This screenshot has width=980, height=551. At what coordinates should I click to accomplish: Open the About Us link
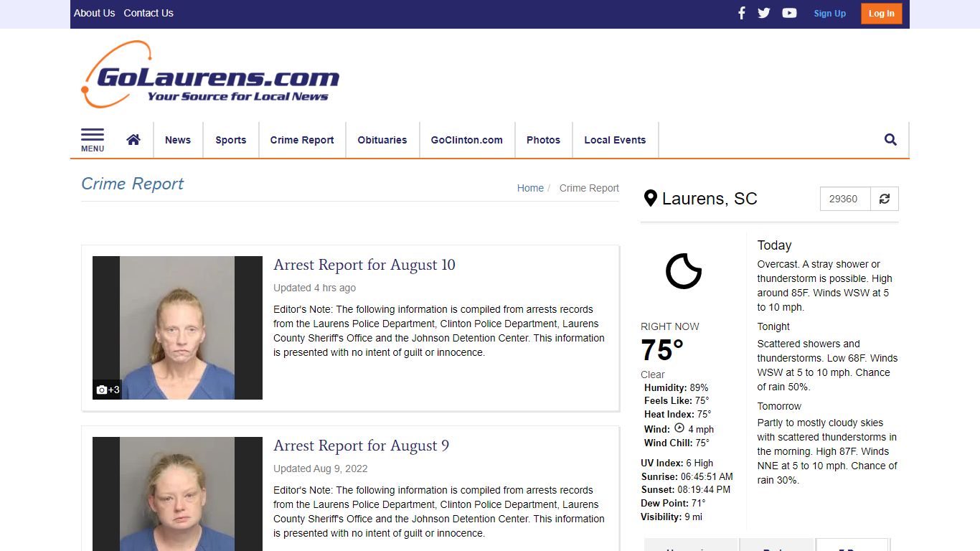coord(95,13)
